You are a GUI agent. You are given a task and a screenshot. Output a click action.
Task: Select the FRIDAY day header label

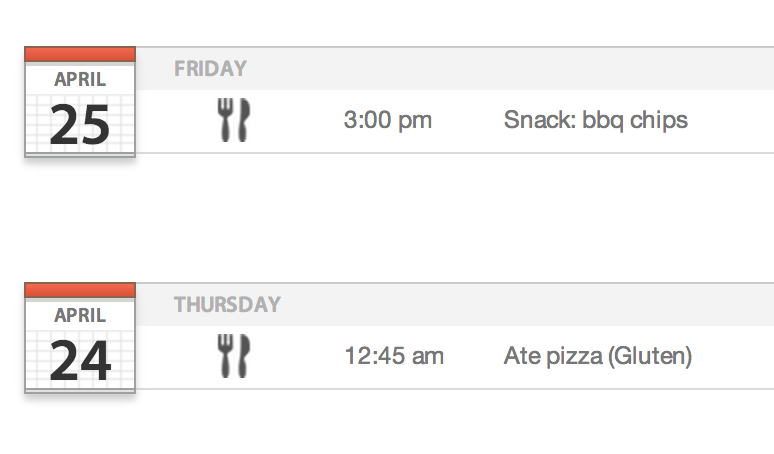point(210,69)
